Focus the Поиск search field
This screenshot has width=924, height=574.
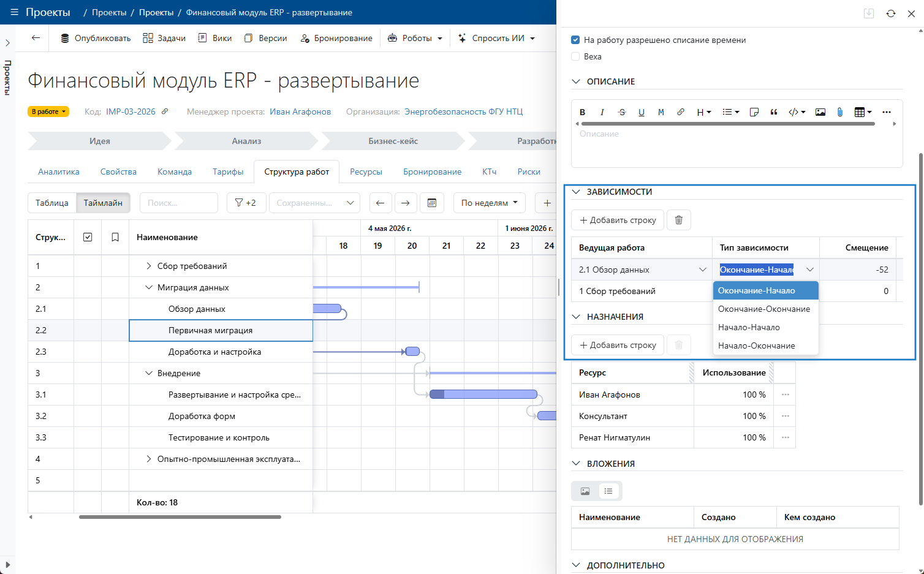click(179, 203)
